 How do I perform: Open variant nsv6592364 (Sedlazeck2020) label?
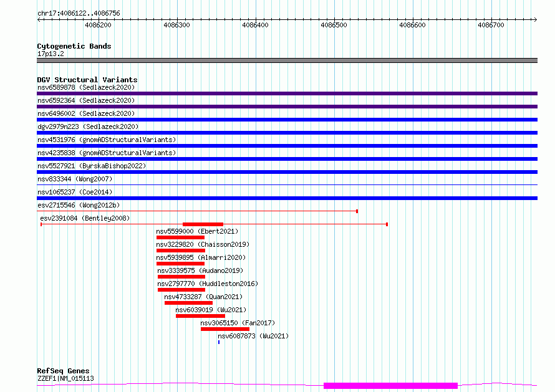pos(86,100)
